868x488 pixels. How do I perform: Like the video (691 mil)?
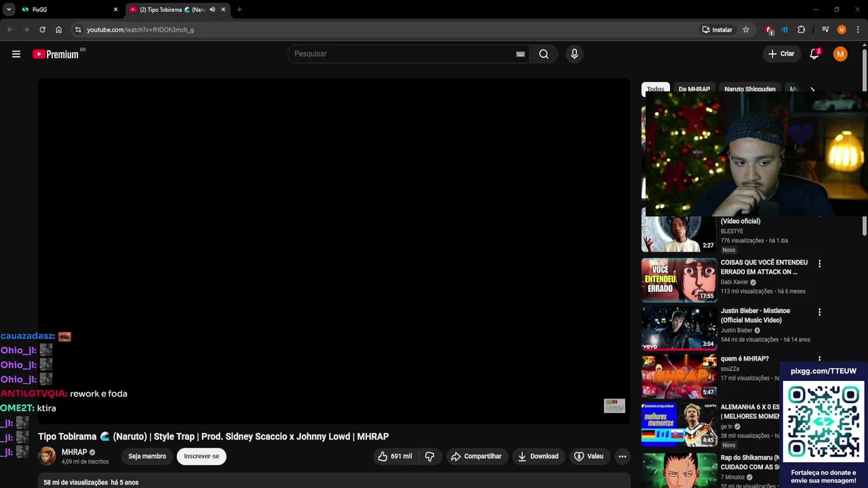(395, 456)
